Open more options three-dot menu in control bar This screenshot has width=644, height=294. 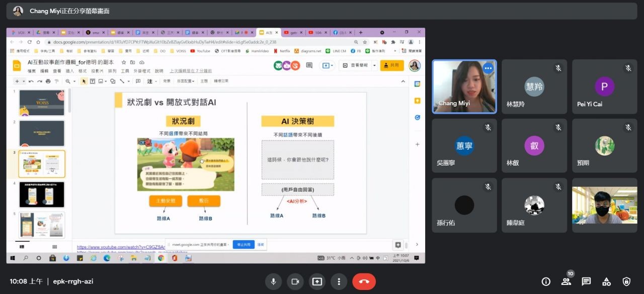(339, 281)
